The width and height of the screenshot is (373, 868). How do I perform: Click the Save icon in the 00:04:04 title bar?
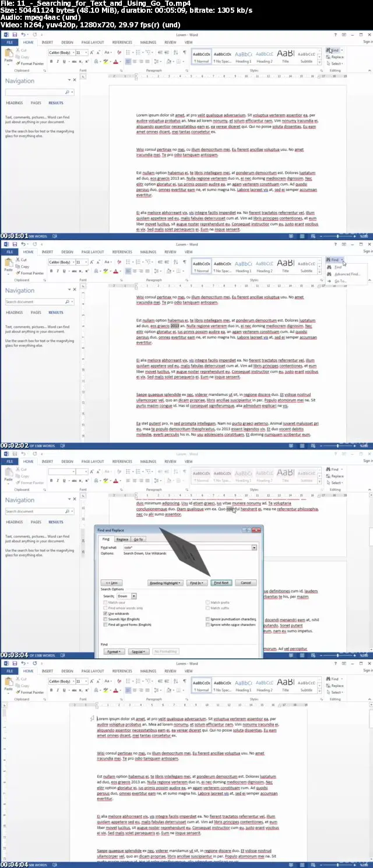13,664
